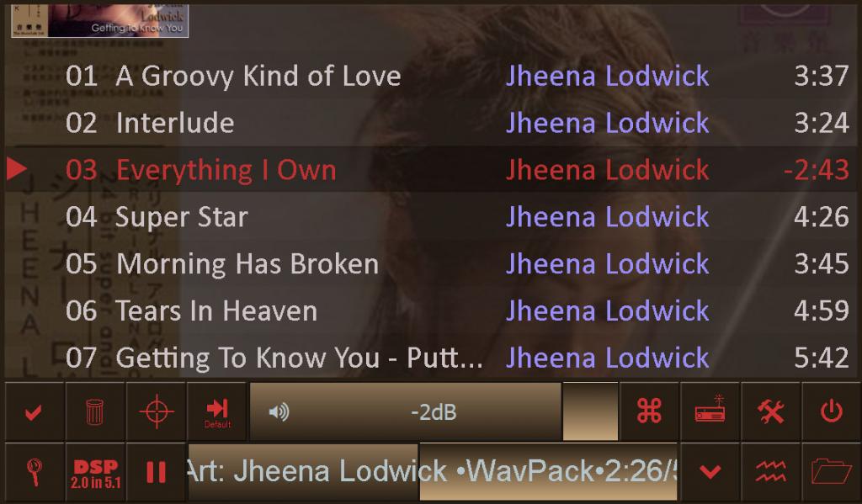Click the red magnifier search icon
Viewport: 862px width, 504px height.
coord(34,472)
